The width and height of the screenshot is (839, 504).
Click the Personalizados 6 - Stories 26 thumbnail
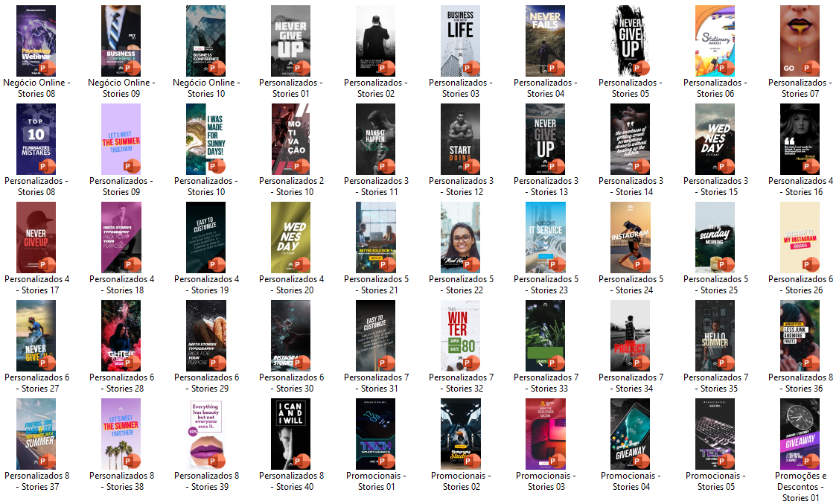(800, 237)
